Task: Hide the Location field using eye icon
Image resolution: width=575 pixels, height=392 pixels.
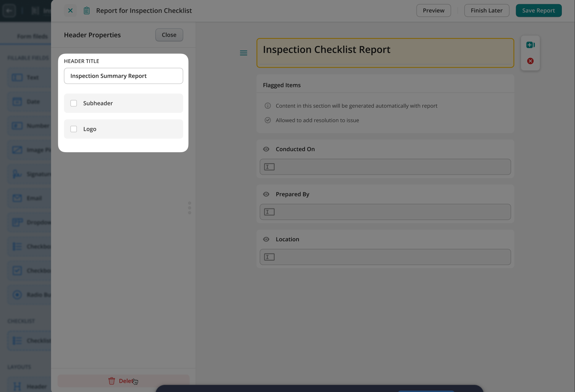Action: click(x=266, y=239)
